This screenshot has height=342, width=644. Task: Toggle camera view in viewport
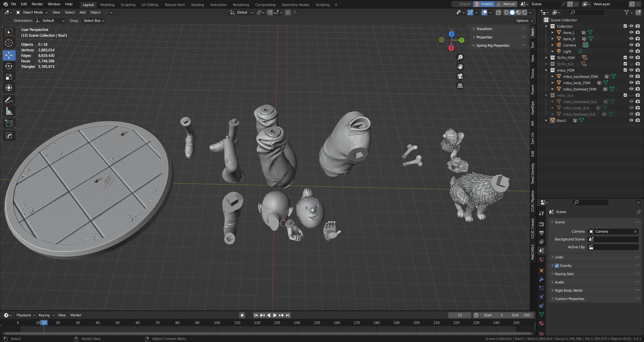click(460, 76)
